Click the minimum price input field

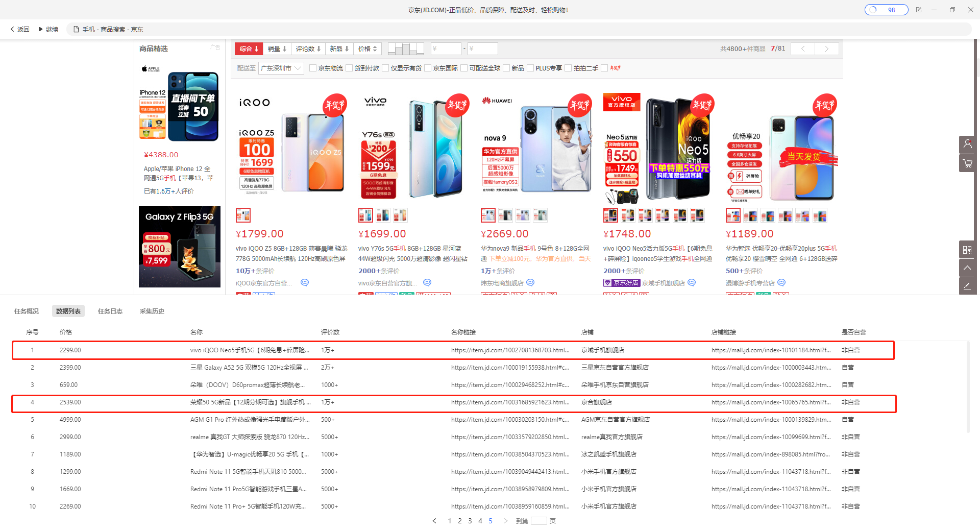[446, 49]
